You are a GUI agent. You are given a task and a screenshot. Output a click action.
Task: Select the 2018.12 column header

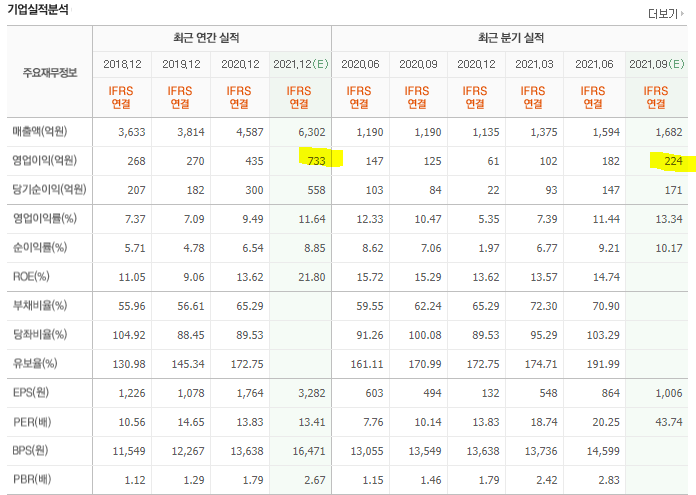point(122,64)
